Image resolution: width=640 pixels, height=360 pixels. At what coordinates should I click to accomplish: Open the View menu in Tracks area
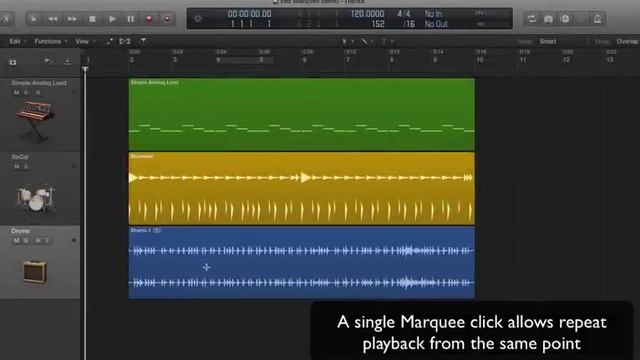tap(85, 41)
